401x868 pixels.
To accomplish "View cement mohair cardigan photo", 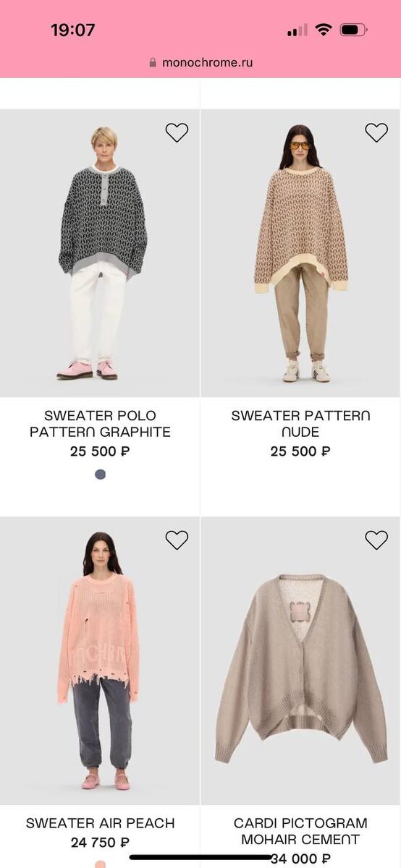I will coord(300,660).
